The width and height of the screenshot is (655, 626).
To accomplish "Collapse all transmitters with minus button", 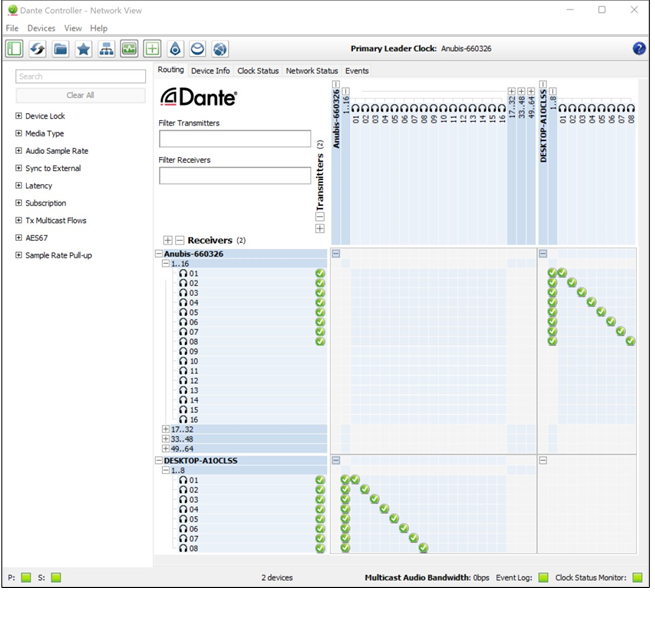I will click(320, 216).
